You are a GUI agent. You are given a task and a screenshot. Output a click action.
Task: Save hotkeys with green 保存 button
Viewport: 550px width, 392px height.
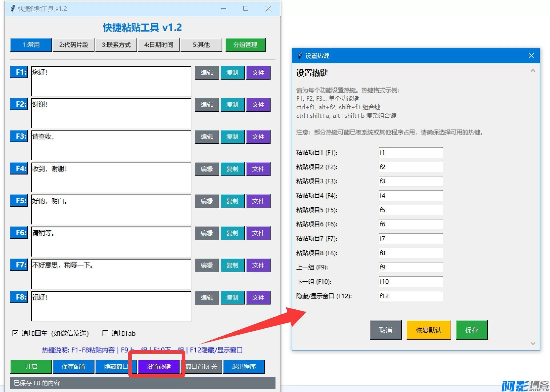click(x=471, y=330)
